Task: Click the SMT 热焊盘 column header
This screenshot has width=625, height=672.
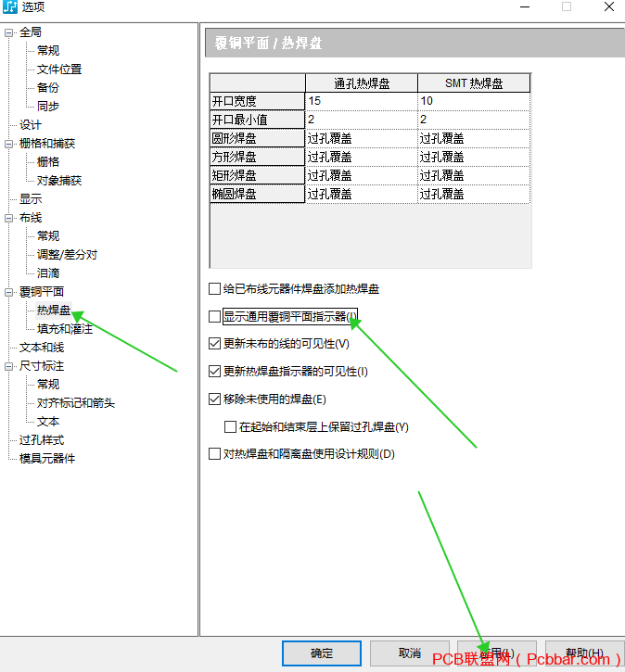Action: pyautogui.click(x=474, y=83)
